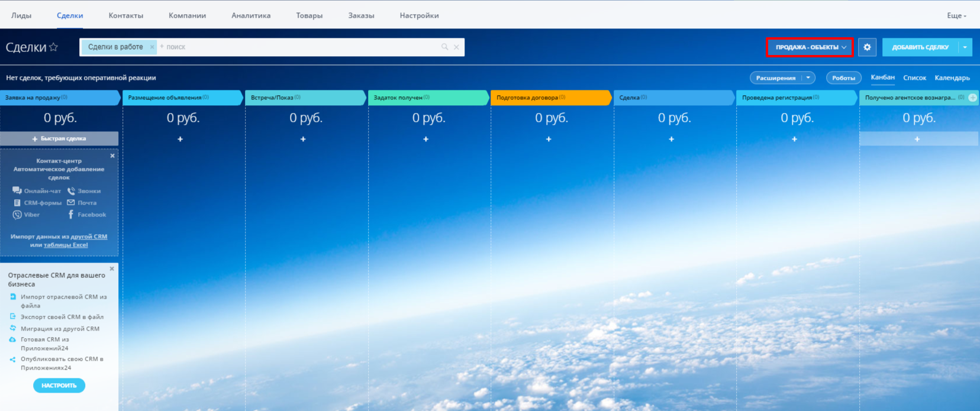The height and width of the screenshot is (411, 980).
Task: Open the Viber channel icon
Action: pyautogui.click(x=17, y=215)
